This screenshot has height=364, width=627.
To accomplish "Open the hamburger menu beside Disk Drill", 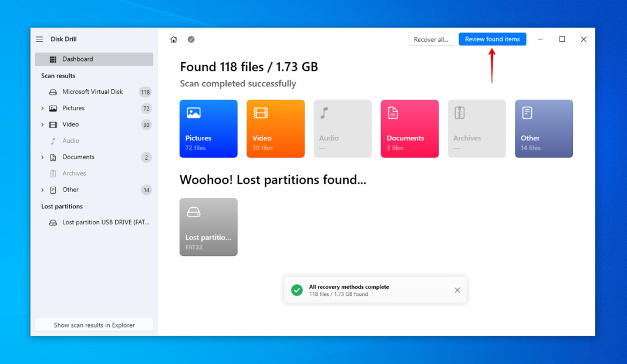I will point(39,39).
